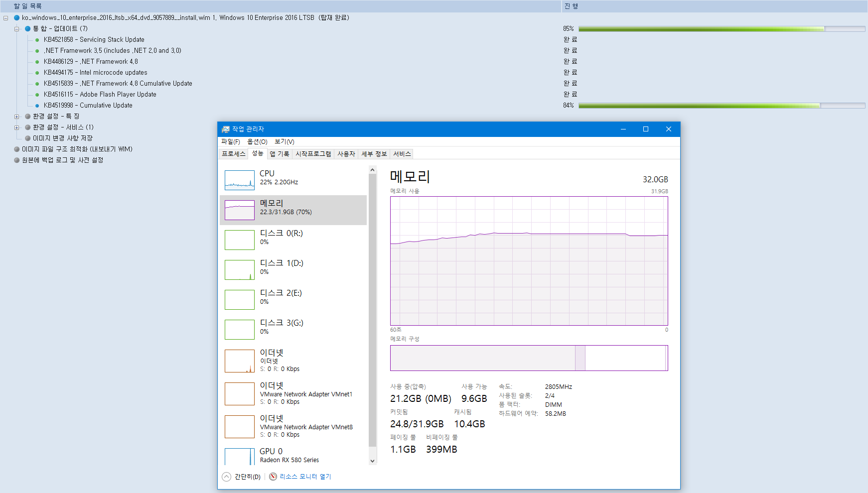Click gray dot beside 원본에 백업 로그
Image resolution: width=868 pixels, height=493 pixels.
(17, 160)
